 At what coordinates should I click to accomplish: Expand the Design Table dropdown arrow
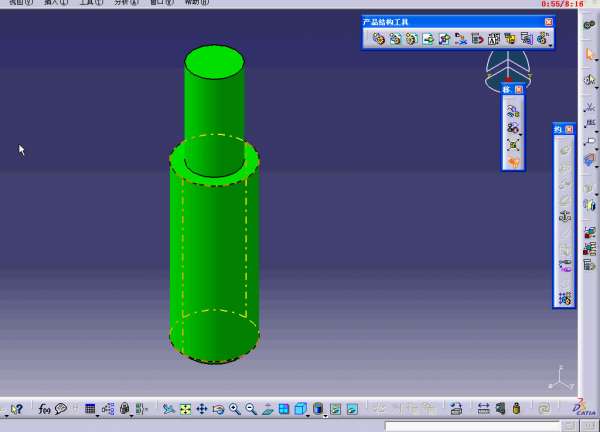(x=97, y=416)
